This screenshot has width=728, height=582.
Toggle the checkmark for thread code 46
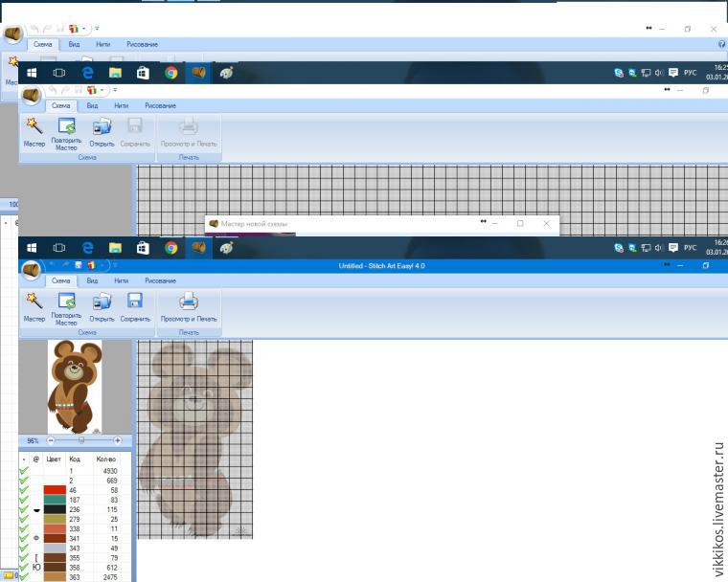click(x=24, y=490)
